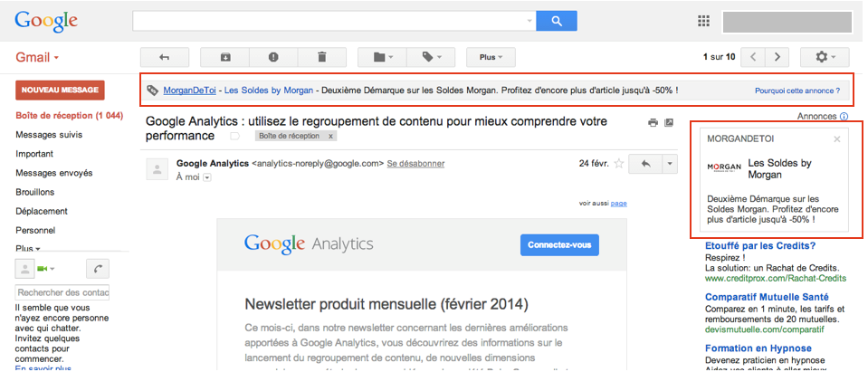Remove the Boîte de réception label
The height and width of the screenshot is (372, 868).
[331, 137]
